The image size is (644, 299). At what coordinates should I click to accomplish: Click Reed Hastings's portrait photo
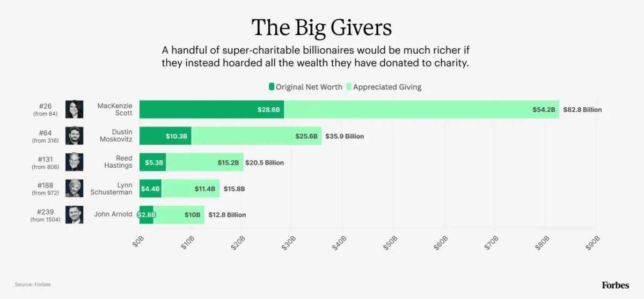click(x=74, y=162)
